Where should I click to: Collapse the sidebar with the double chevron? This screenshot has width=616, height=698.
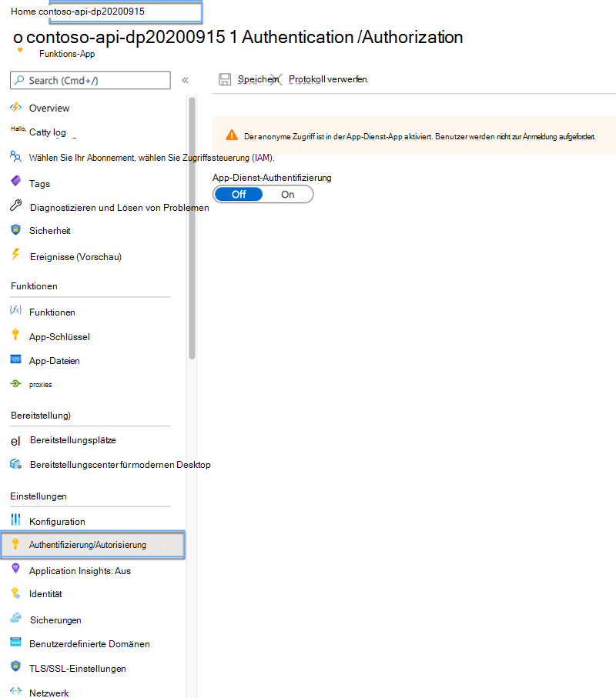click(185, 79)
